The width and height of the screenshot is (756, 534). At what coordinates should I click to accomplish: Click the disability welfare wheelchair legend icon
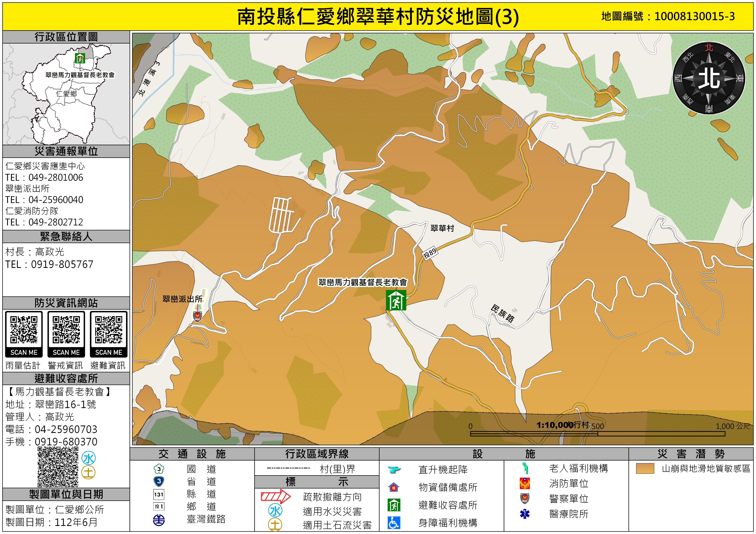coord(394,523)
